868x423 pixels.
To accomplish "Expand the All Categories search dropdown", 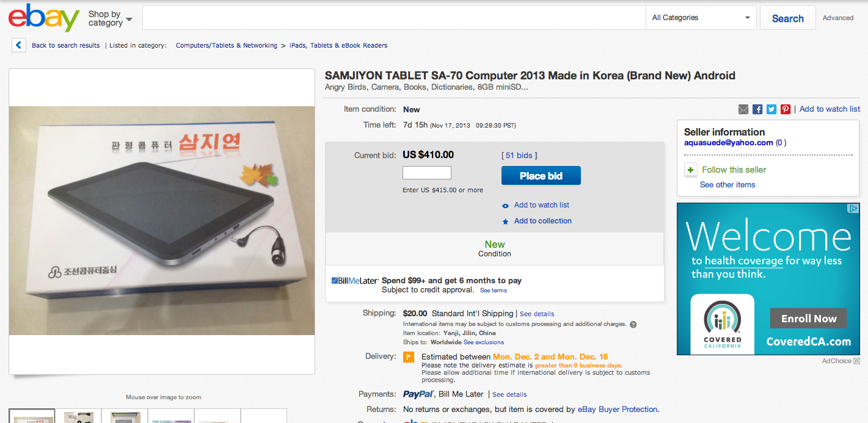I will (x=701, y=18).
